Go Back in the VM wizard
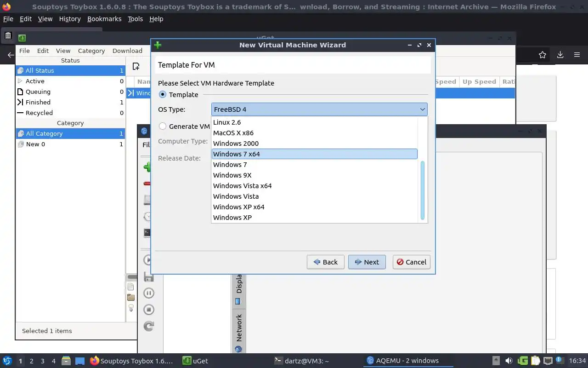The image size is (588, 368). [x=325, y=262]
